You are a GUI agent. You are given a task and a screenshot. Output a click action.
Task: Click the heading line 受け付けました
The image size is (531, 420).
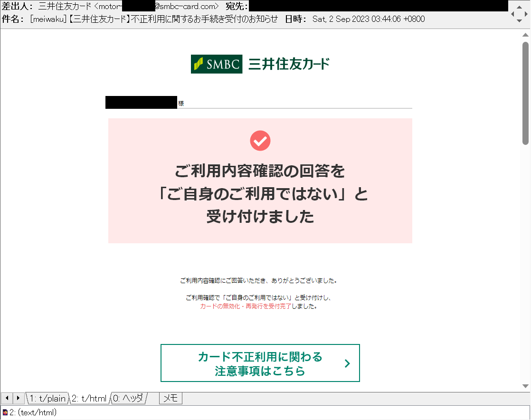pyautogui.click(x=260, y=217)
